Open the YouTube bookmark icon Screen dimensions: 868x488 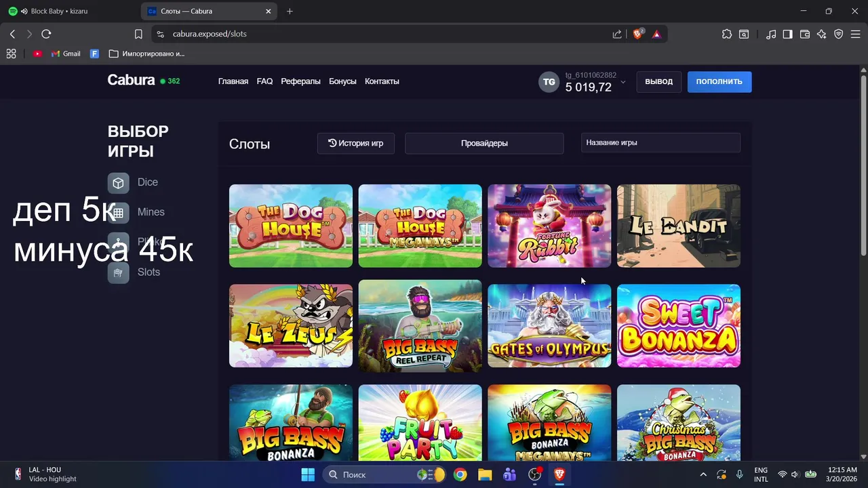[x=37, y=54]
